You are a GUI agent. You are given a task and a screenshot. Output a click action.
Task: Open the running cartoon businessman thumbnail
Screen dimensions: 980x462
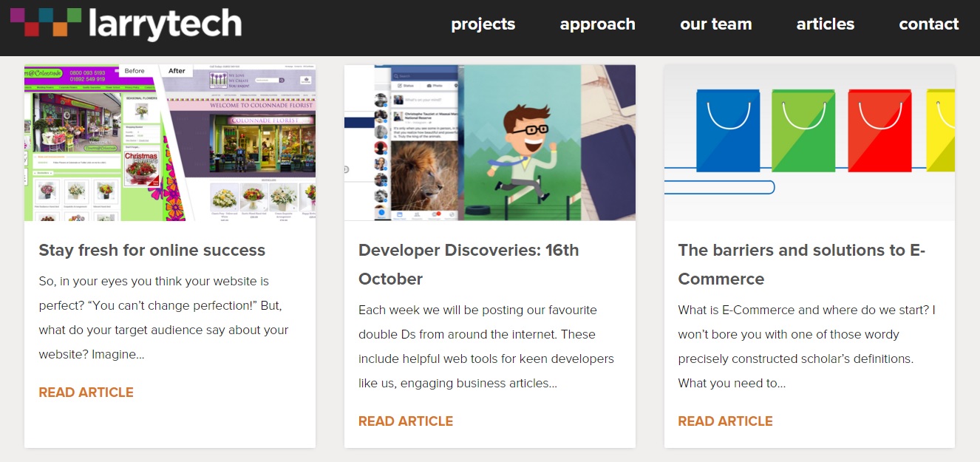(x=490, y=143)
